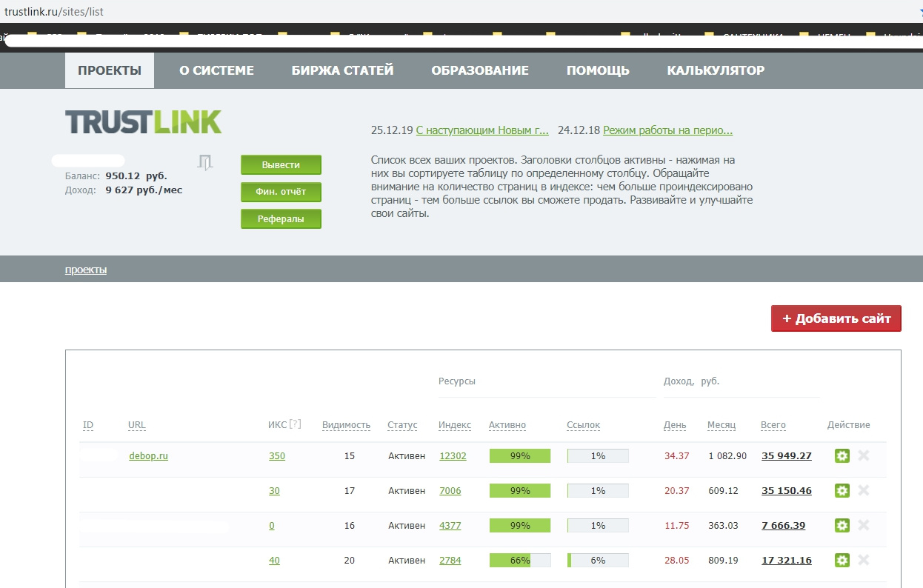Sort table by Ссылок column
This screenshot has height=588, width=923.
coord(583,425)
